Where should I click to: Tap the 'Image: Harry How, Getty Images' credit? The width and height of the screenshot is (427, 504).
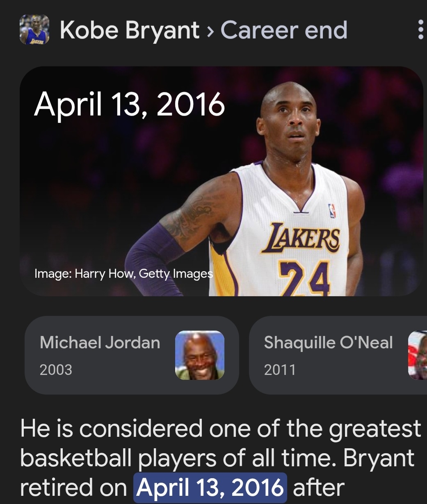pyautogui.click(x=124, y=273)
